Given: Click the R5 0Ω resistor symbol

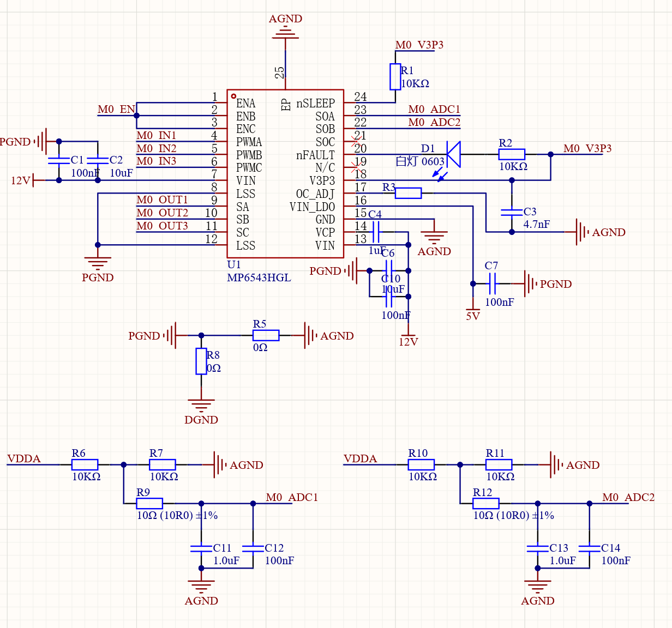Looking at the screenshot, I should [266, 335].
